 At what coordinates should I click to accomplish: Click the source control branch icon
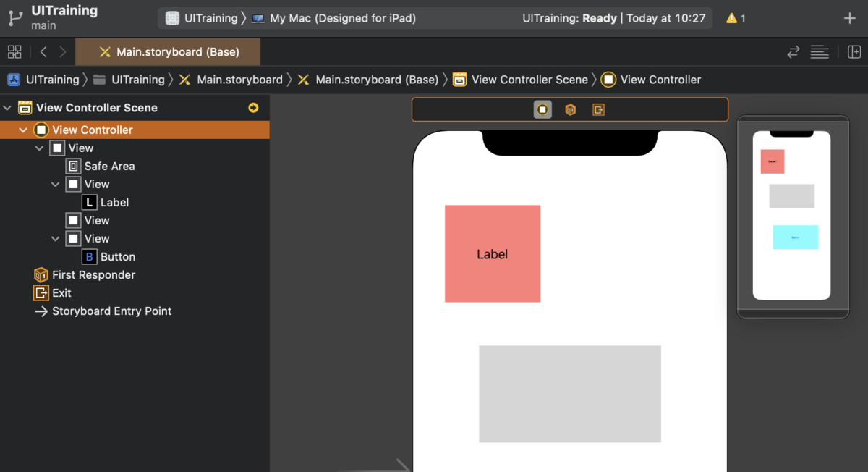point(15,18)
